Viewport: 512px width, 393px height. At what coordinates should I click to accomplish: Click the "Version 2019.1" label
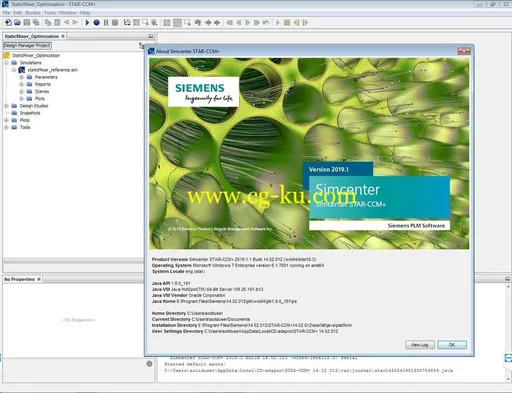pyautogui.click(x=329, y=170)
